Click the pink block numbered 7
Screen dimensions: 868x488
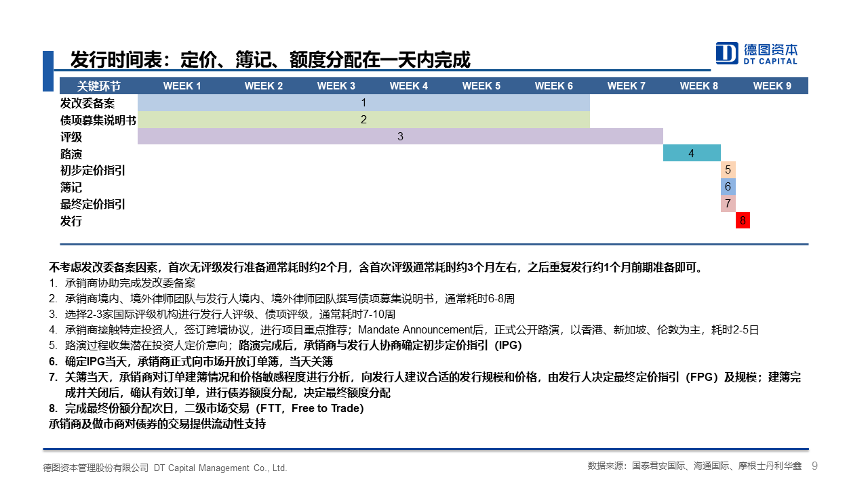[x=728, y=203]
